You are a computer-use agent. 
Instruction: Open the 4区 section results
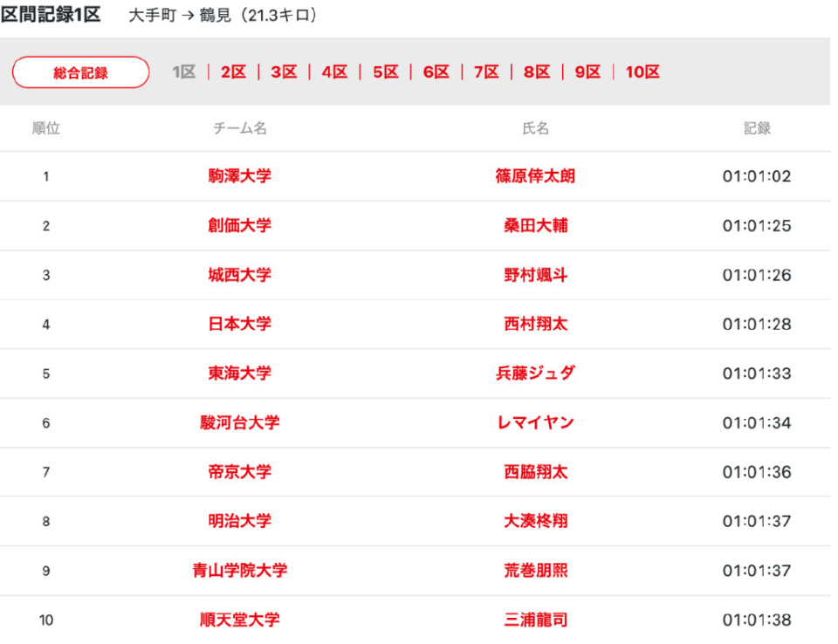pyautogui.click(x=334, y=72)
